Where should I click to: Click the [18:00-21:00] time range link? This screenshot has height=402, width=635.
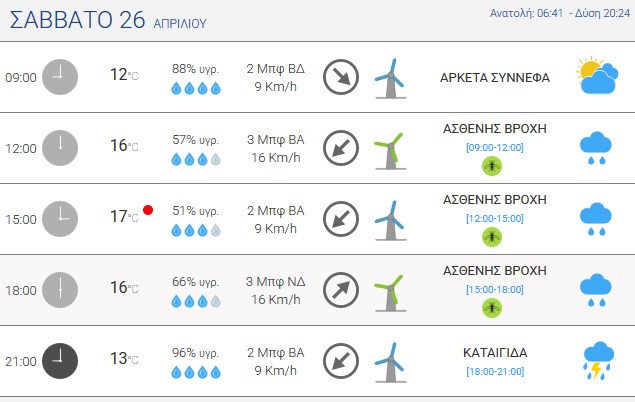coord(495,371)
